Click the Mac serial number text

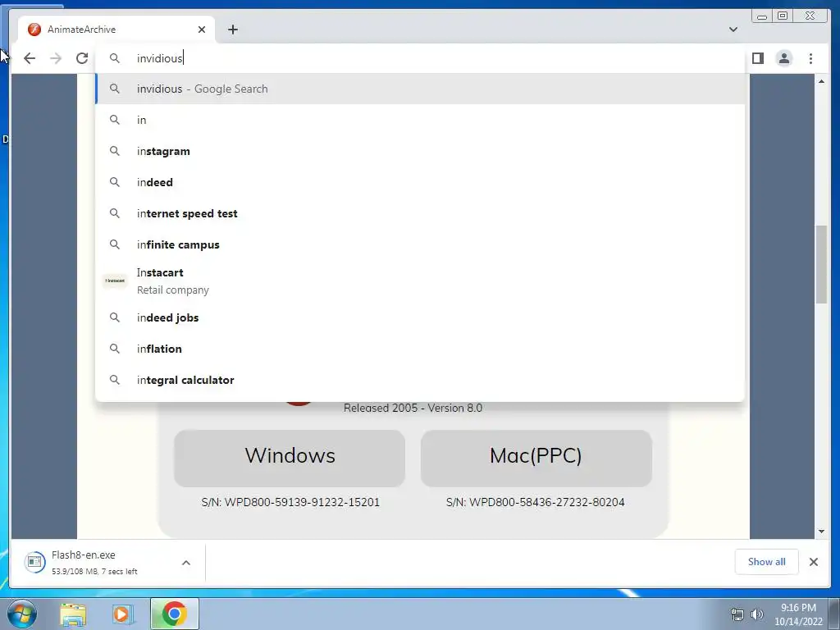point(535,503)
